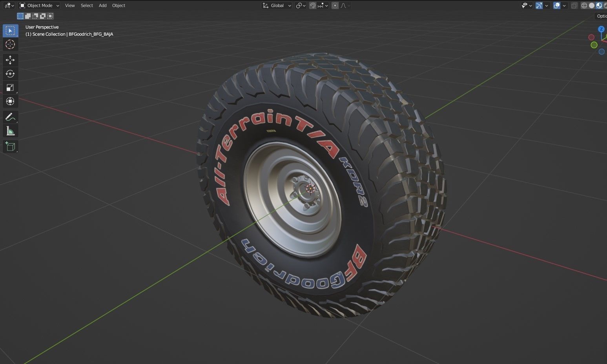Click the red negative X axis gizmo
Image resolution: width=607 pixels, height=364 pixels.
[x=591, y=37]
